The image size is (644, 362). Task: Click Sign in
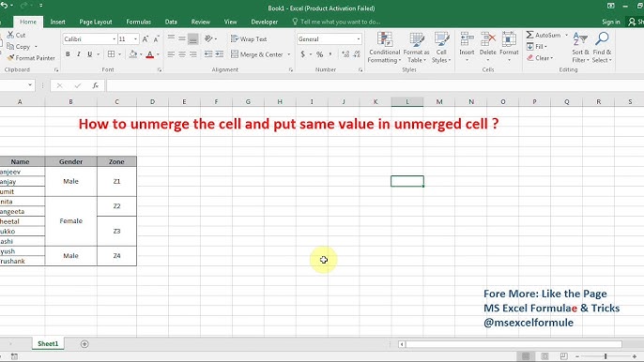click(x=611, y=22)
